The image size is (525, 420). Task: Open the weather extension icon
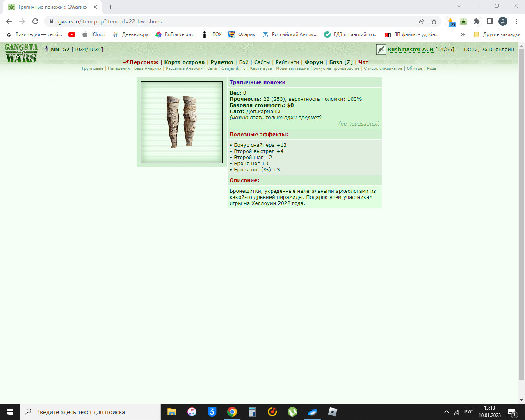[x=451, y=22]
